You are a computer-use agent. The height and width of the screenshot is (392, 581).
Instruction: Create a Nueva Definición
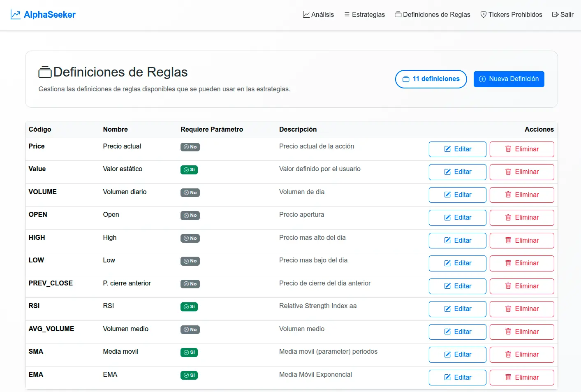(x=509, y=79)
